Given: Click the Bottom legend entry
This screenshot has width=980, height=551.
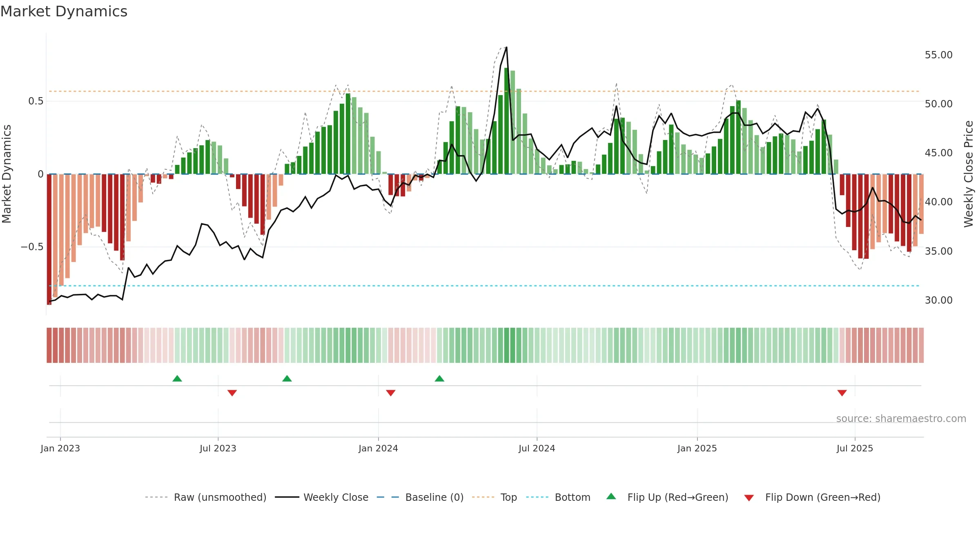Looking at the screenshot, I should click(x=558, y=497).
